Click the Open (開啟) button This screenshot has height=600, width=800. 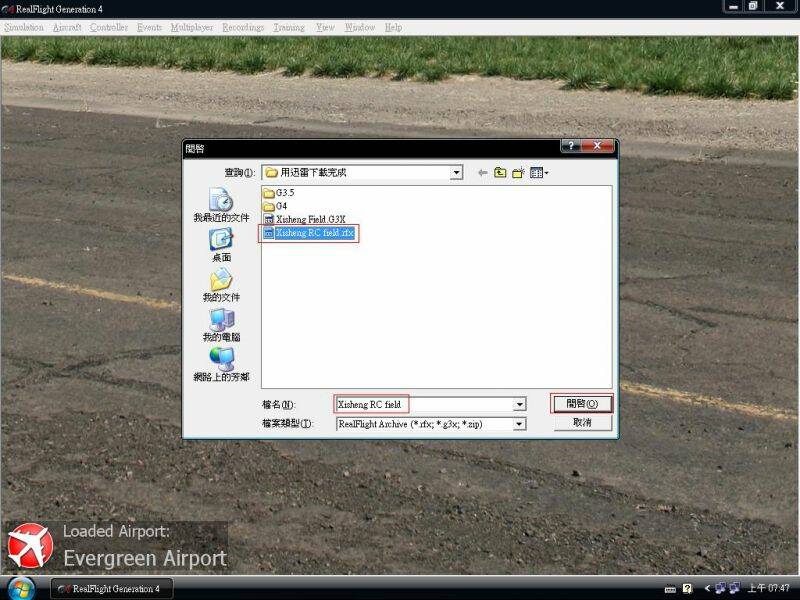582,404
